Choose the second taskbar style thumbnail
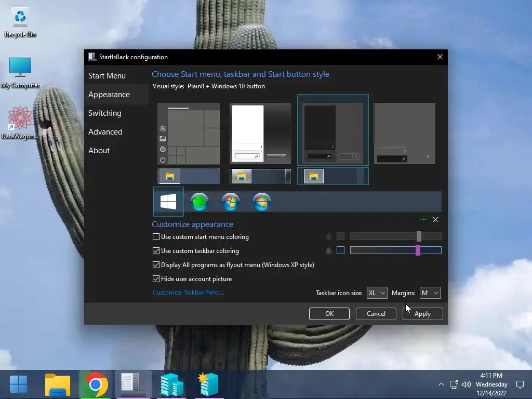Screen dimensions: 532x399 (261, 176)
